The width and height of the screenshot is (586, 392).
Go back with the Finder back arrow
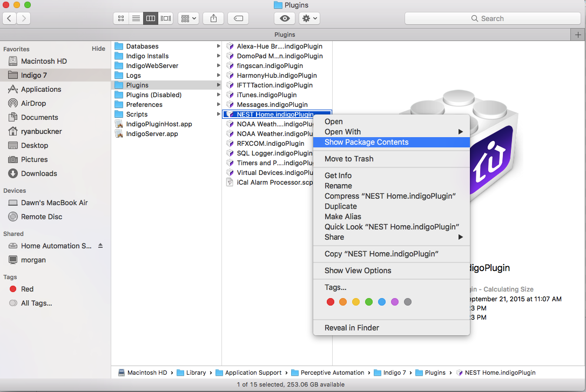[9, 18]
